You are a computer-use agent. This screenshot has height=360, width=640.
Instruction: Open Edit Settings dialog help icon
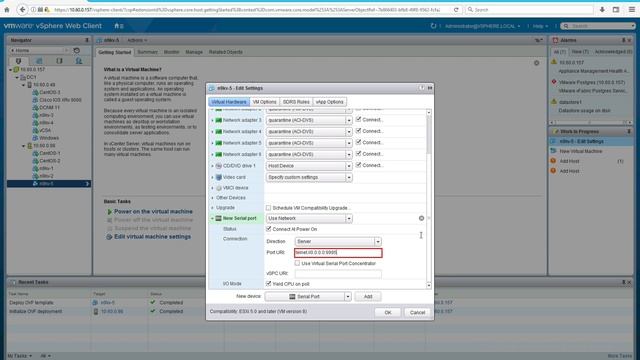pos(422,88)
